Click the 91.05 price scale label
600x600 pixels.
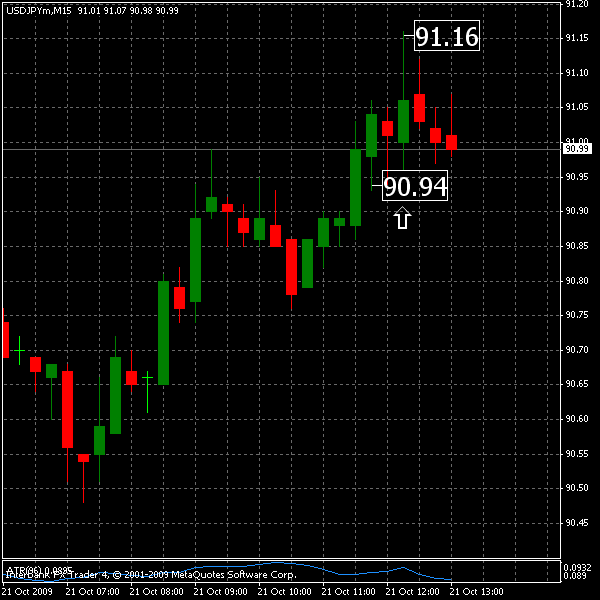577,107
